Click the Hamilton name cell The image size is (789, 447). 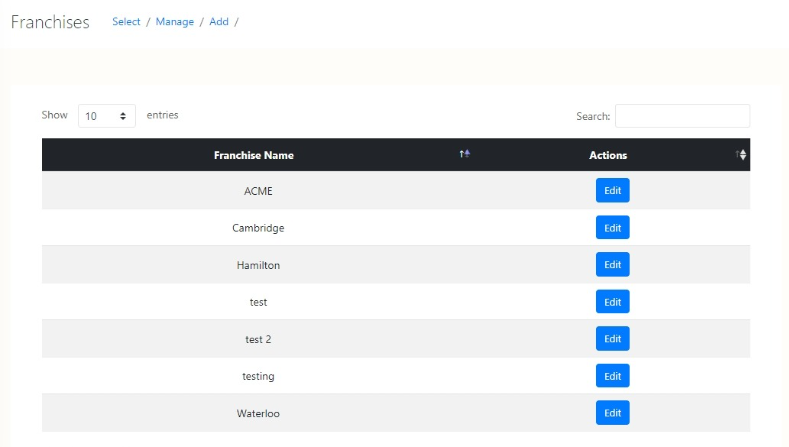click(x=258, y=265)
